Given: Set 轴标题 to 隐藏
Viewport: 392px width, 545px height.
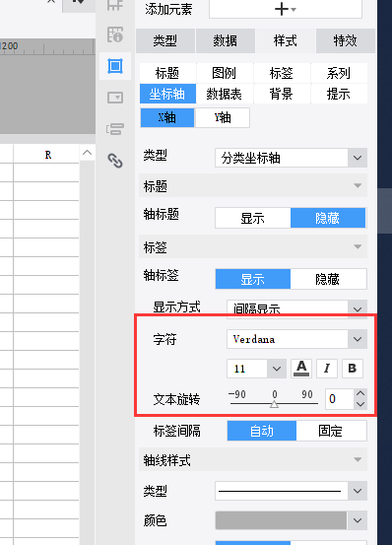Looking at the screenshot, I should coord(328,218).
